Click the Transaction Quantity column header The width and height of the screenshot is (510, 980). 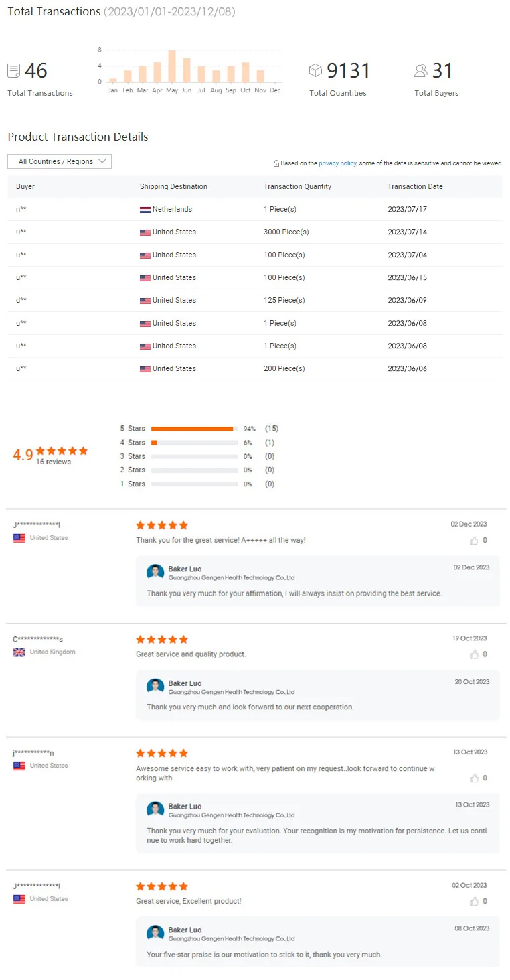[x=297, y=186]
